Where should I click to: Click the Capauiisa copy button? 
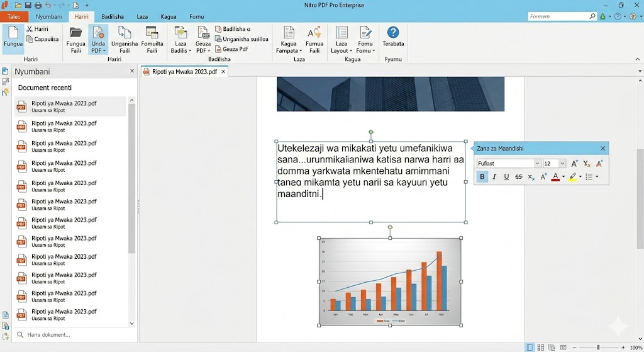point(43,39)
